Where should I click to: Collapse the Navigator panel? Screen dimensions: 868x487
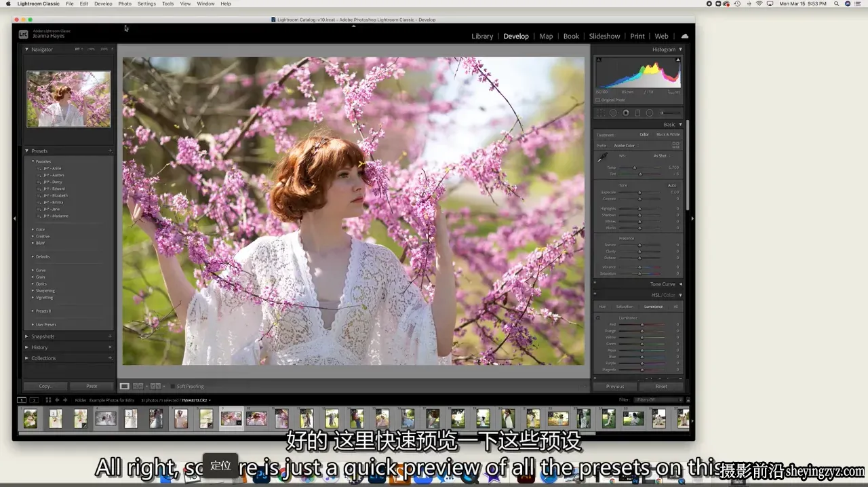27,50
